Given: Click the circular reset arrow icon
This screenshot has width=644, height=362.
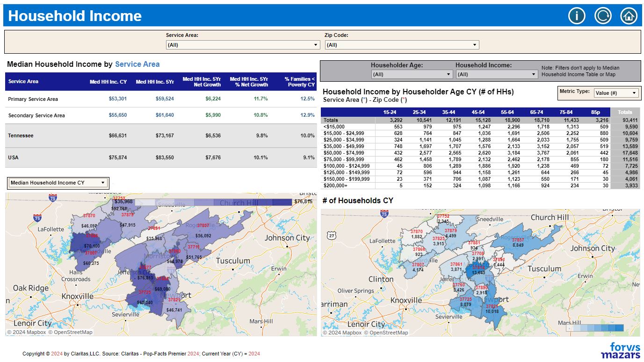Looking at the screenshot, I should tap(603, 16).
